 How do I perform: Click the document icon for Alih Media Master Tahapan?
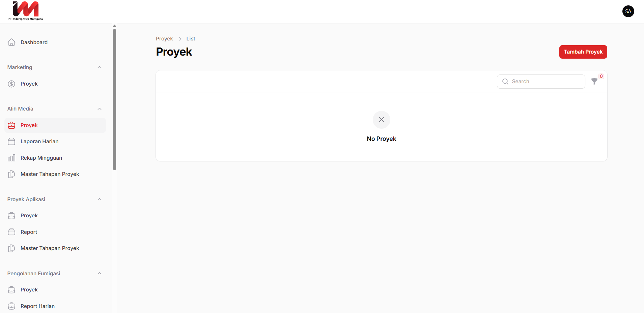[11, 174]
